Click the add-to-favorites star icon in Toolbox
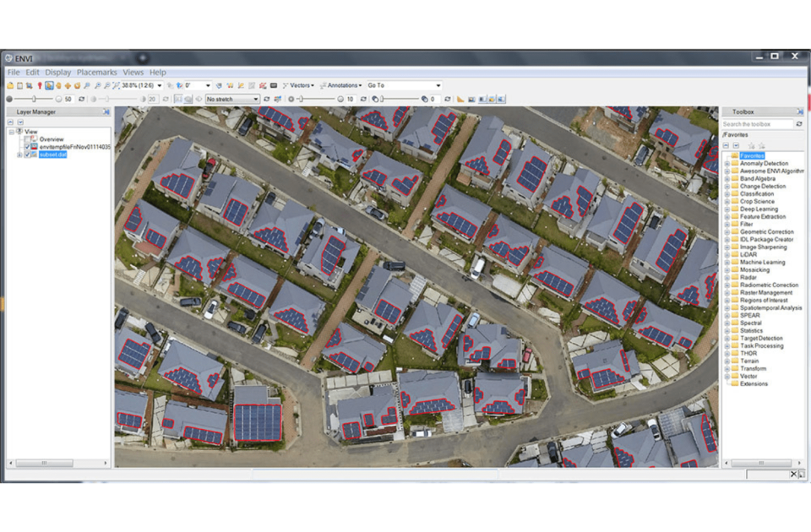Viewport: 811px width, 532px height. pos(750,145)
